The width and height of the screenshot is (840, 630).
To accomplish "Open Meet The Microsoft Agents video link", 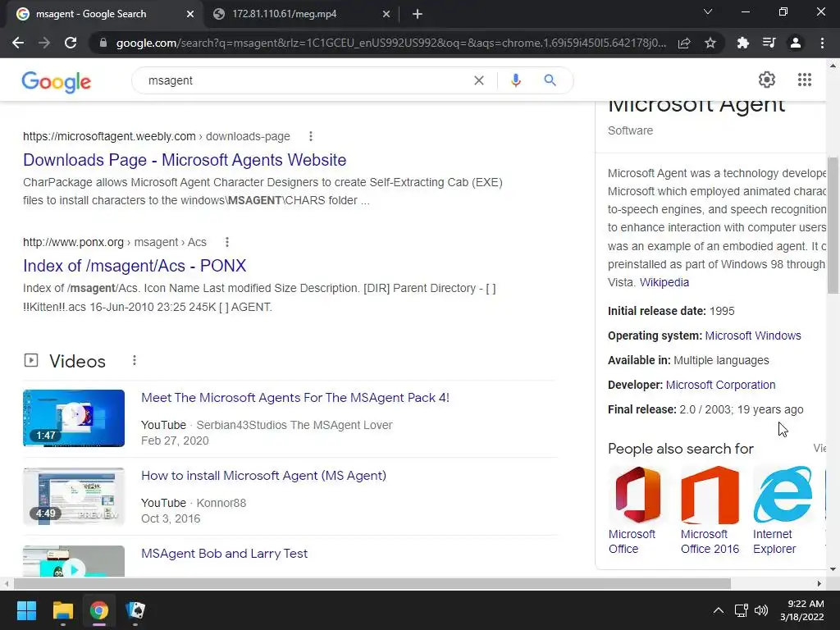I will (x=295, y=398).
